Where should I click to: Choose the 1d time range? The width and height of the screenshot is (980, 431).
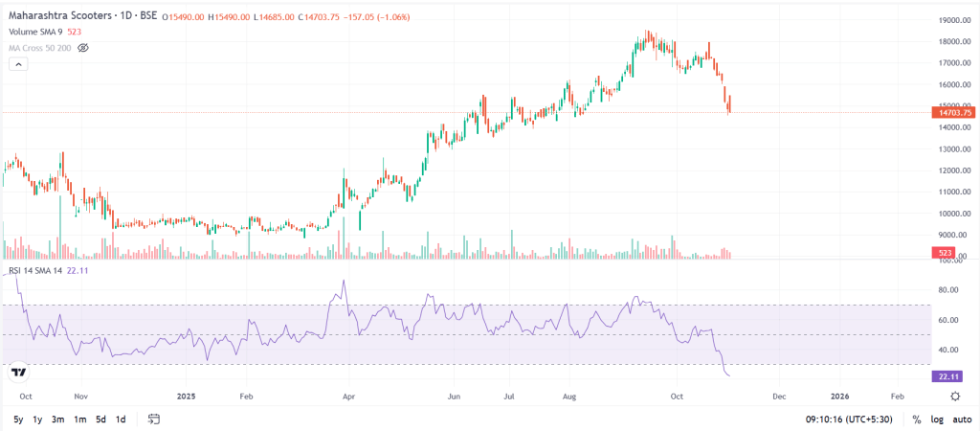tap(121, 420)
